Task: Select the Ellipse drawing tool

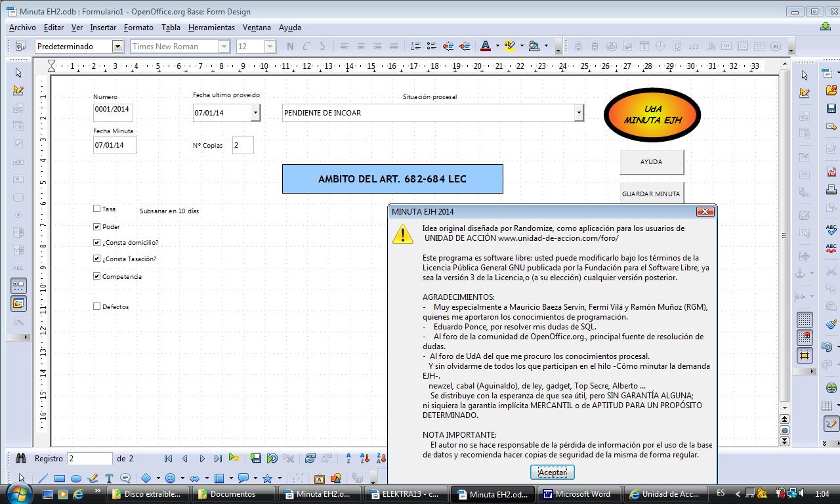Action: 75,478
